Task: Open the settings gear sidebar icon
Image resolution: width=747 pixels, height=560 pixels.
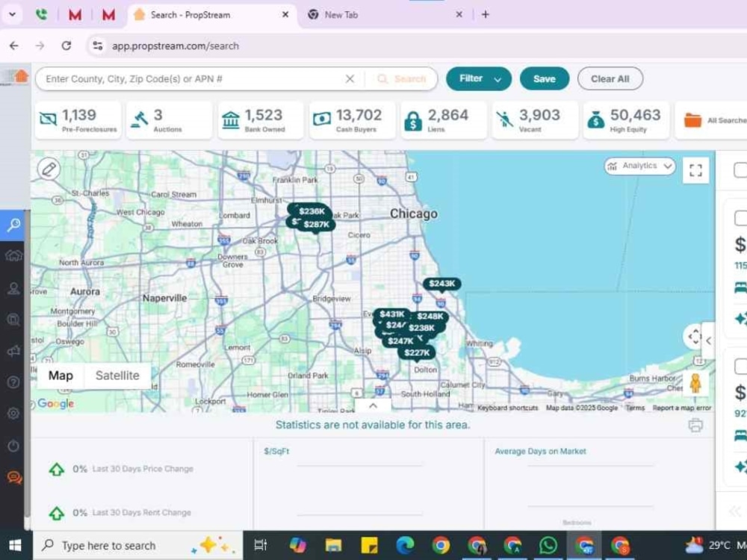Action: click(x=13, y=414)
